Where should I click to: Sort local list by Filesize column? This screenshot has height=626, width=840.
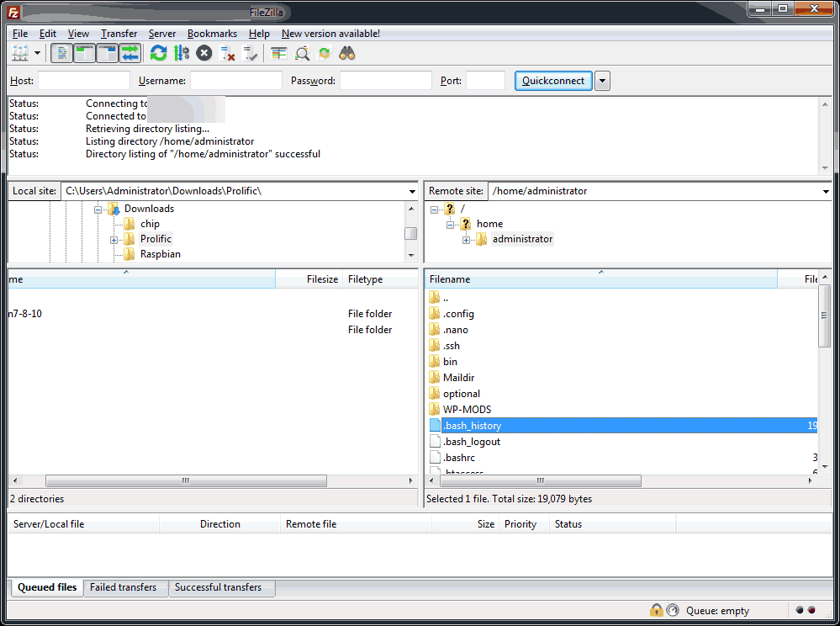(309, 279)
